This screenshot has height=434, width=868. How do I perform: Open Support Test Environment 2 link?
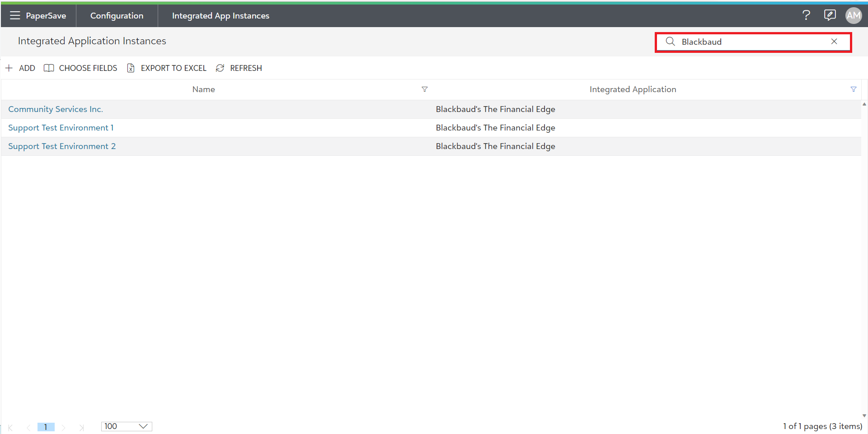pyautogui.click(x=62, y=146)
